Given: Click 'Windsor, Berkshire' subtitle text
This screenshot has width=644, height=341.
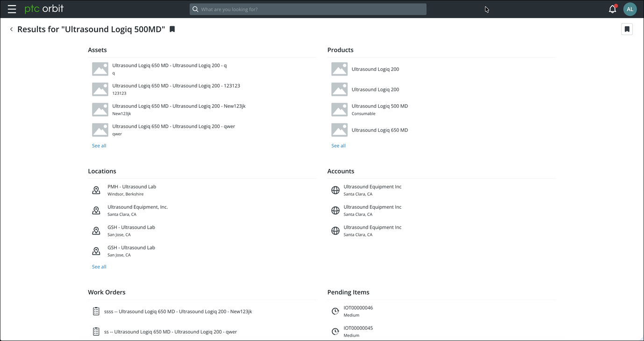Looking at the screenshot, I should click(125, 194).
